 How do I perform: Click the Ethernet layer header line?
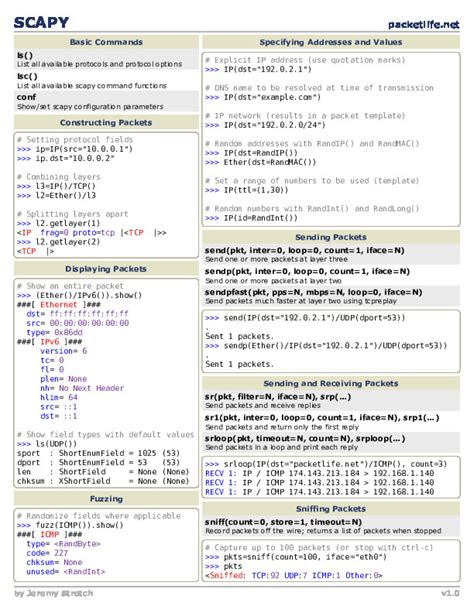point(59,305)
